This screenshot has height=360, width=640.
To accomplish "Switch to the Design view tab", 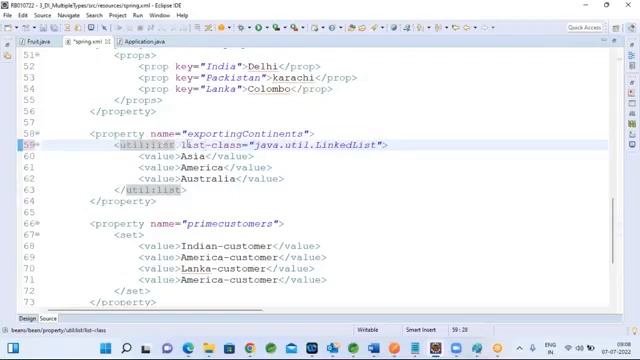I will (27, 318).
